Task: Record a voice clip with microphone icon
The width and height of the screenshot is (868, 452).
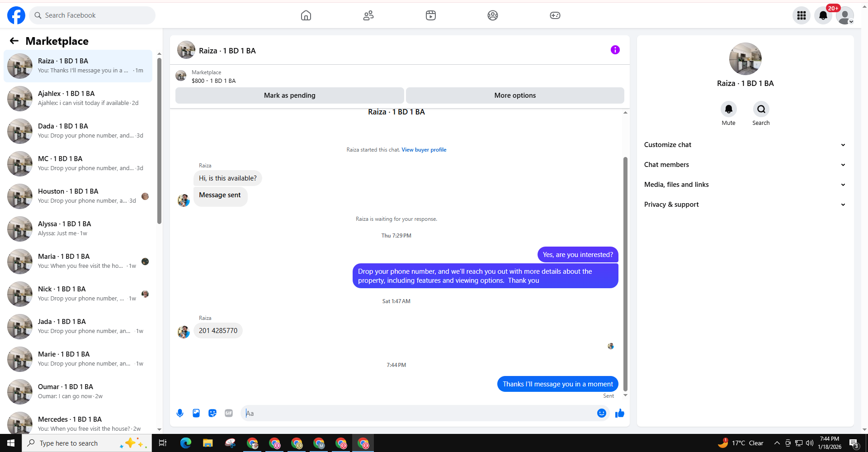Action: [180, 413]
